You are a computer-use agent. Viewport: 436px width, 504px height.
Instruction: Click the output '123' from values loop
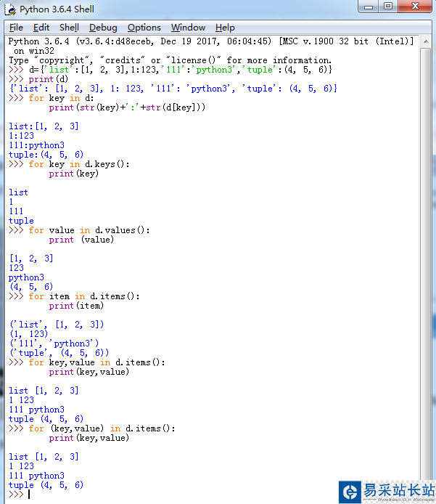click(x=17, y=268)
